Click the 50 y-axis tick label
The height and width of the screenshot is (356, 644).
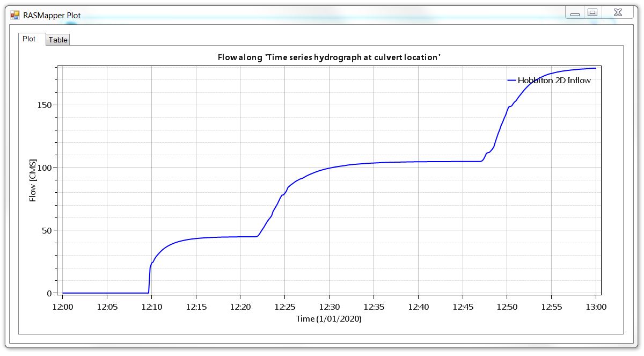coord(48,230)
